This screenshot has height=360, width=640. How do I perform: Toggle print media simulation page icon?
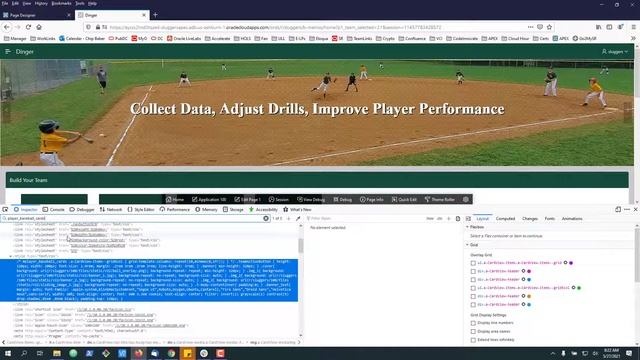(458, 219)
